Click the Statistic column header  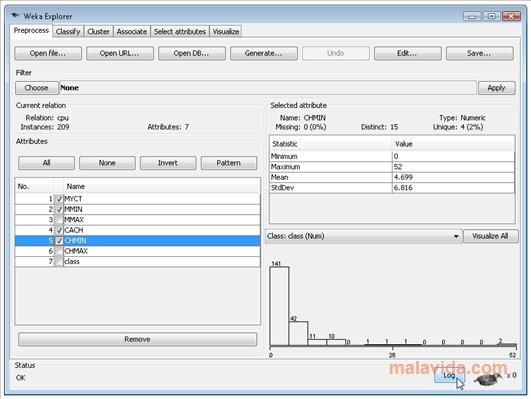point(331,144)
